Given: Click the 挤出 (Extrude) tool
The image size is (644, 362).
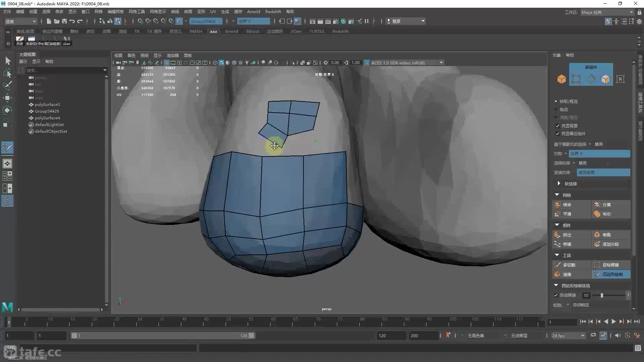Looking at the screenshot, I should pyautogui.click(x=572, y=235).
